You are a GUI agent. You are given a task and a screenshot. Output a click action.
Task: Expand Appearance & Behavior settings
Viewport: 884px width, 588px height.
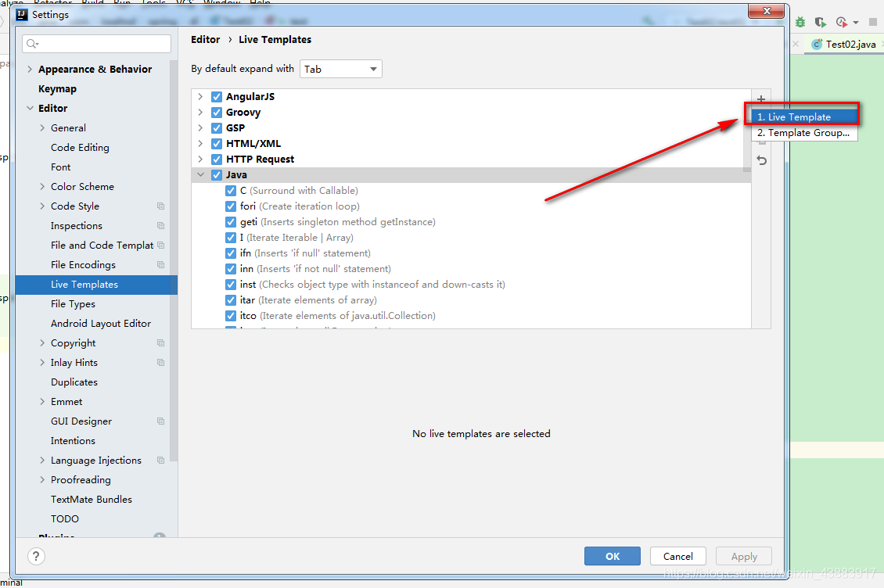click(30, 70)
